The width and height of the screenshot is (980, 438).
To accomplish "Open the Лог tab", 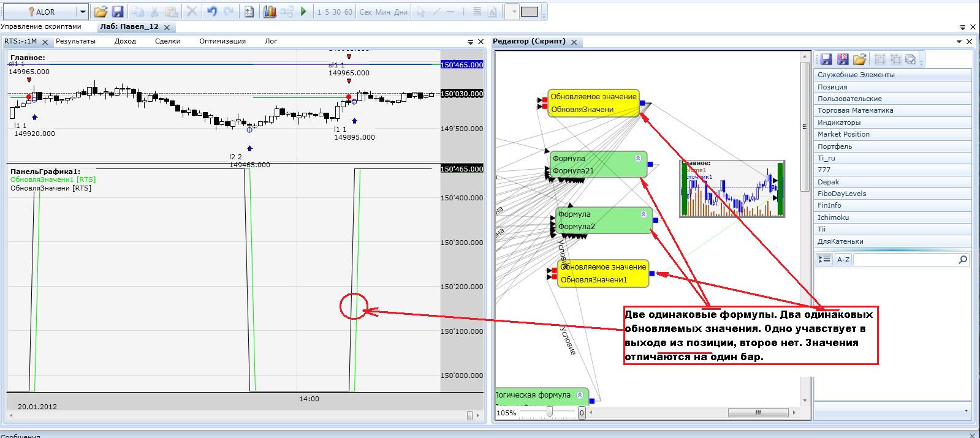I will click(x=271, y=41).
